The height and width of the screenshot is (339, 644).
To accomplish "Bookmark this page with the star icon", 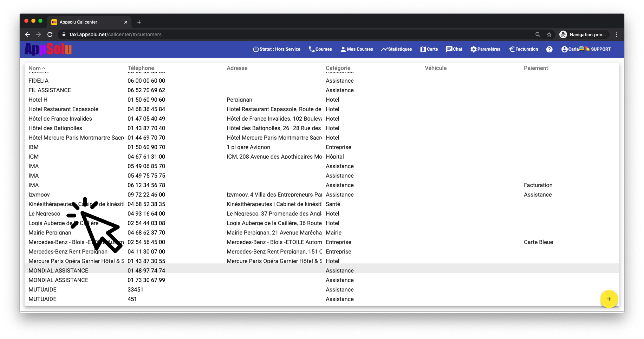I will pos(549,34).
